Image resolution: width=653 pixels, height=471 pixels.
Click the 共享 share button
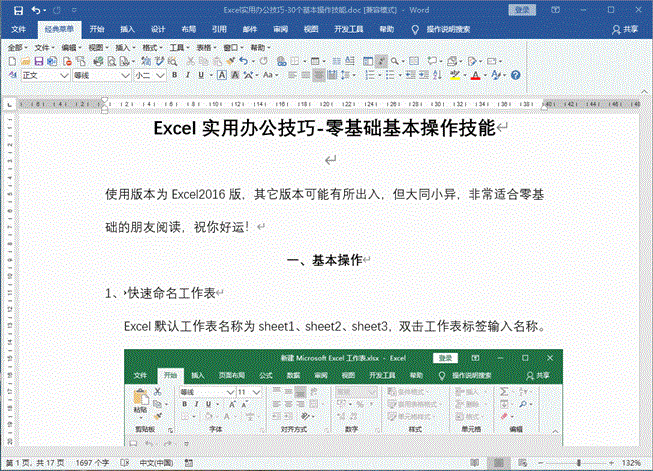click(625, 30)
